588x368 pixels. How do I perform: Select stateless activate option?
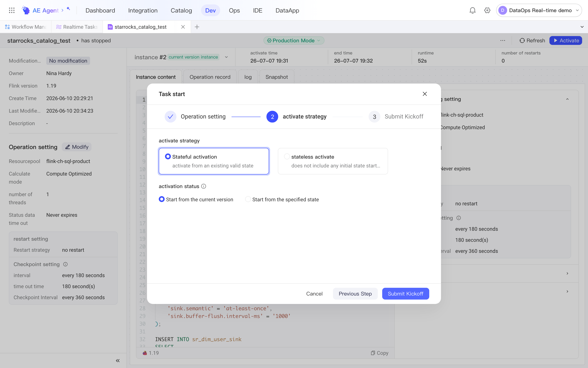pyautogui.click(x=333, y=161)
